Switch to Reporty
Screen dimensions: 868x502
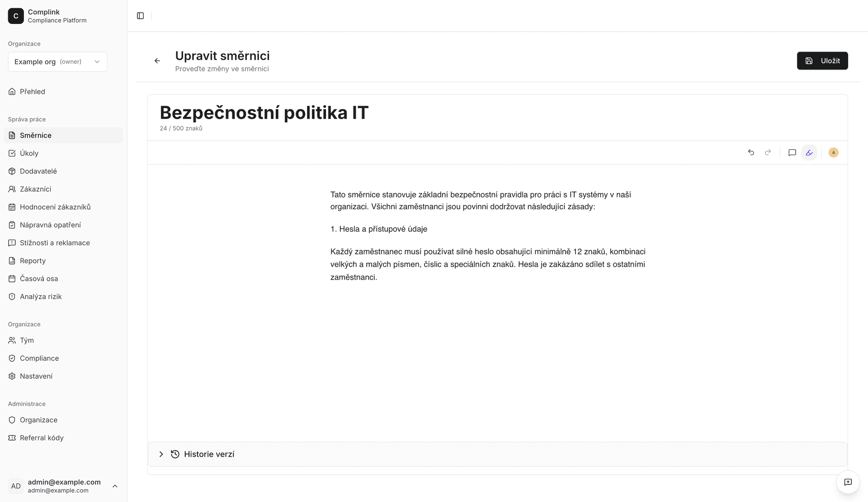(32, 261)
